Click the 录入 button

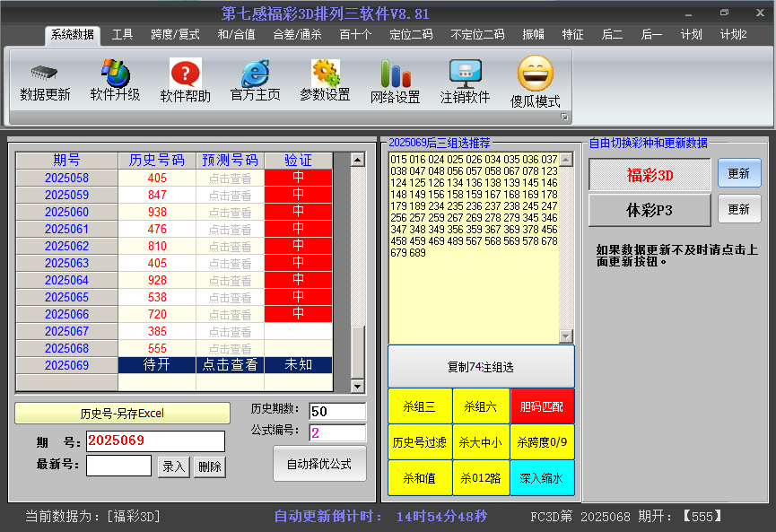[x=174, y=467]
